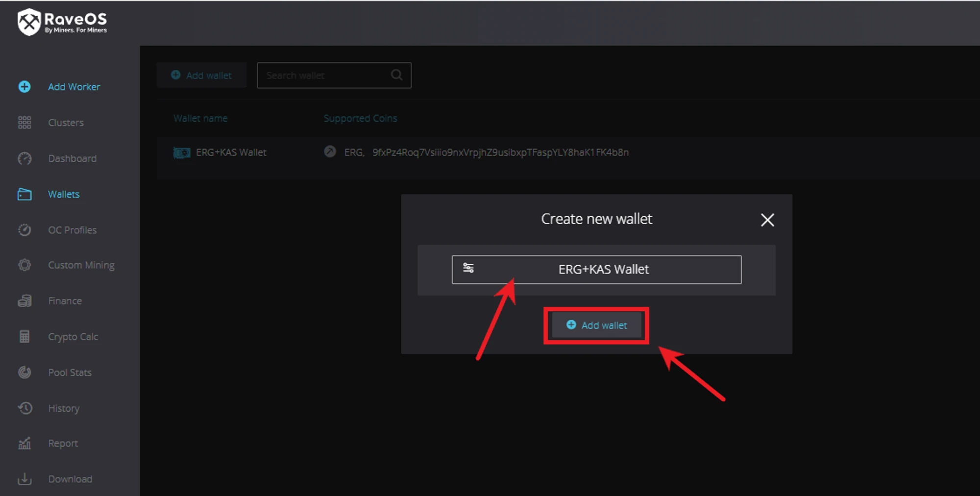Click the search magnifier icon
Screen dimensions: 980x496
click(396, 75)
